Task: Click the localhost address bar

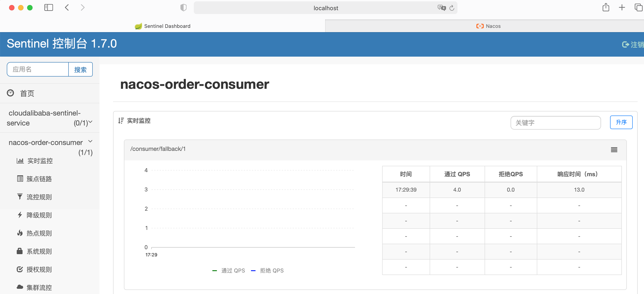Action: coord(325,8)
